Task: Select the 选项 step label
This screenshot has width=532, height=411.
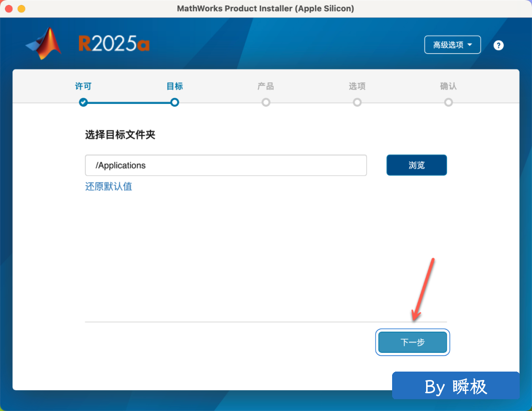Action: [x=357, y=86]
